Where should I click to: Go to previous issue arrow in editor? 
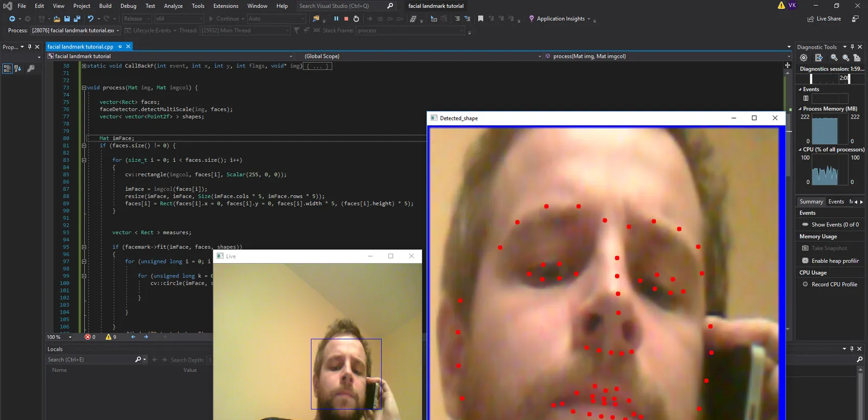(x=133, y=337)
